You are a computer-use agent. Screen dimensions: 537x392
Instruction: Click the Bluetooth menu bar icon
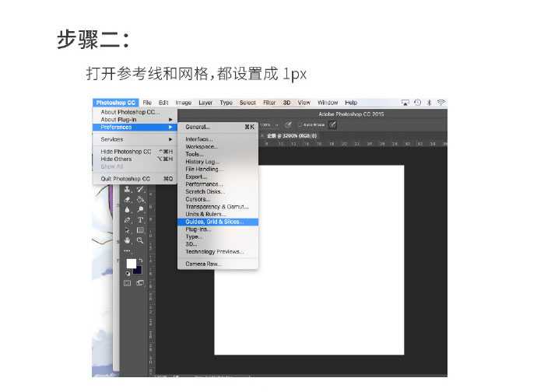(x=429, y=103)
